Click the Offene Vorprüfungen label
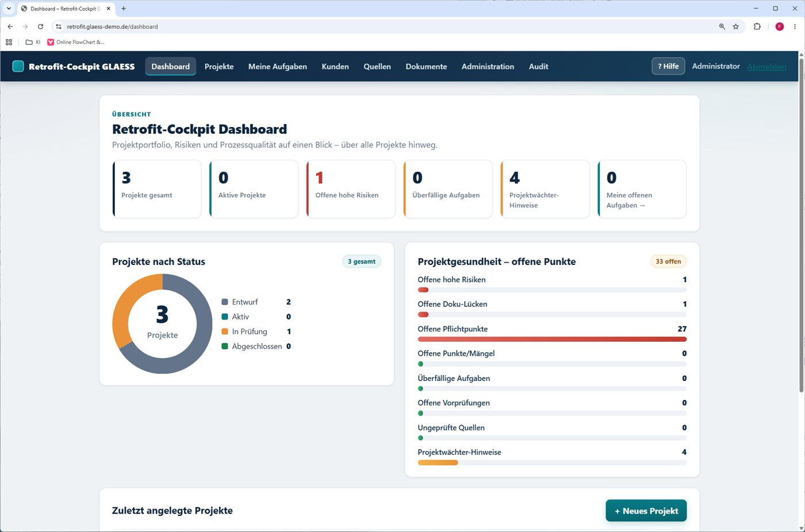 pos(454,403)
